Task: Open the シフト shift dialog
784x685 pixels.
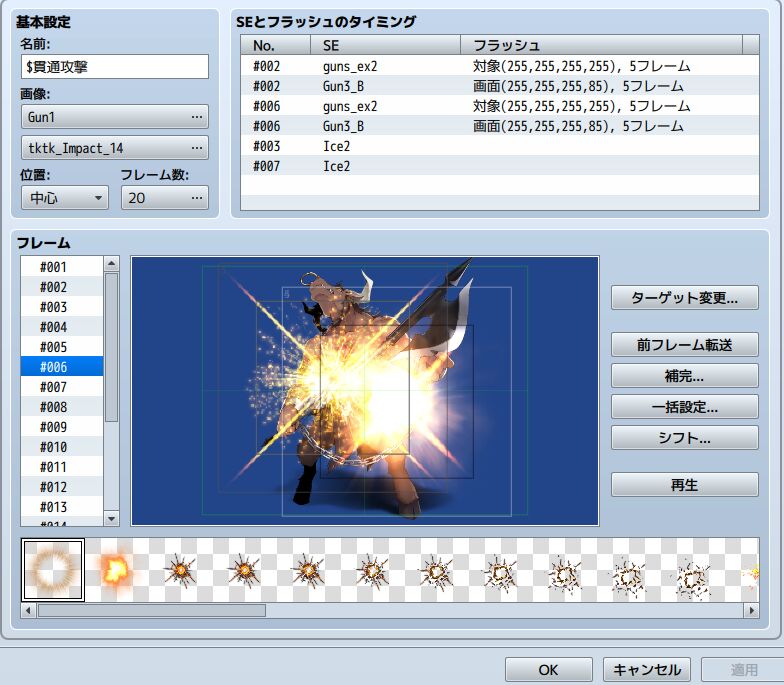Action: pos(684,438)
